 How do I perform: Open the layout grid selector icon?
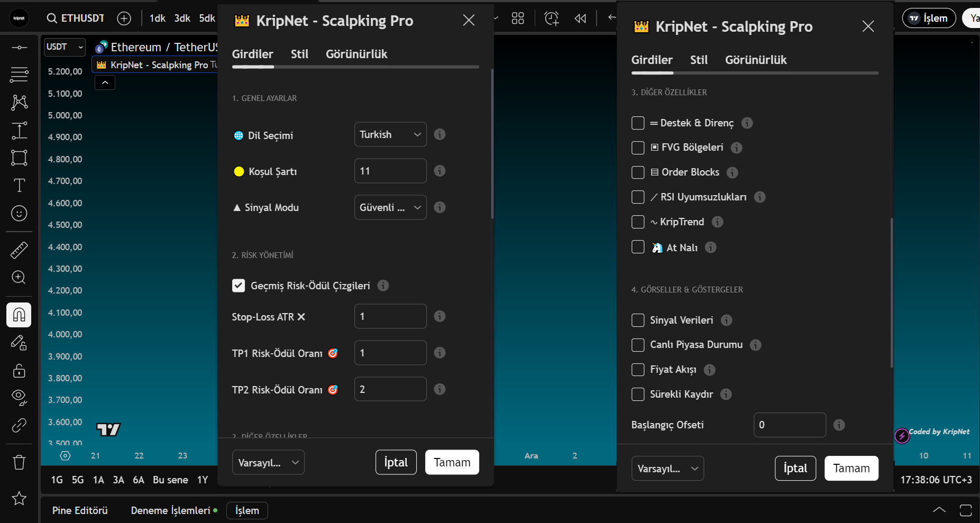pyautogui.click(x=518, y=19)
